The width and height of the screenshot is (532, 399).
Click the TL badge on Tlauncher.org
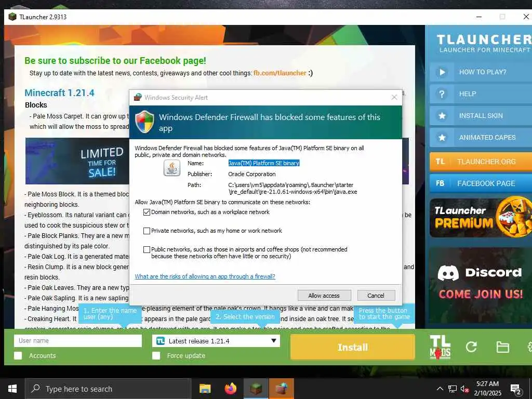(x=440, y=162)
